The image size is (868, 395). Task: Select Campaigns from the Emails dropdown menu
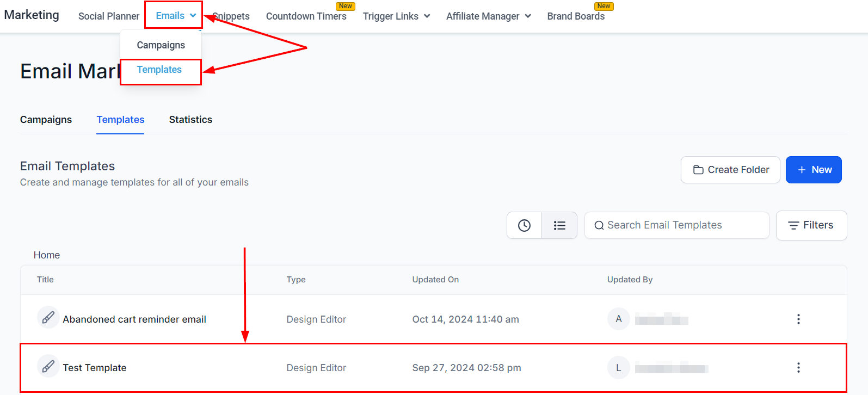[x=161, y=45]
